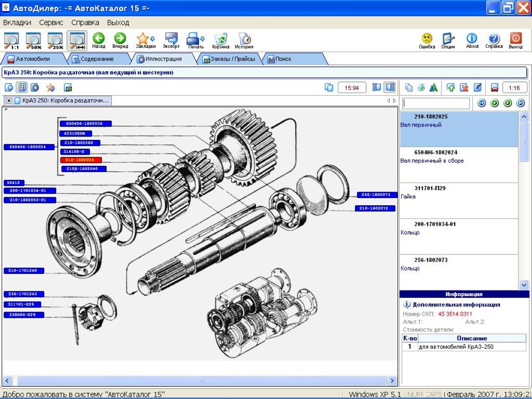The image size is (532, 399).
Task: Click the parts list scrollbar down arrow
Action: 524,285
